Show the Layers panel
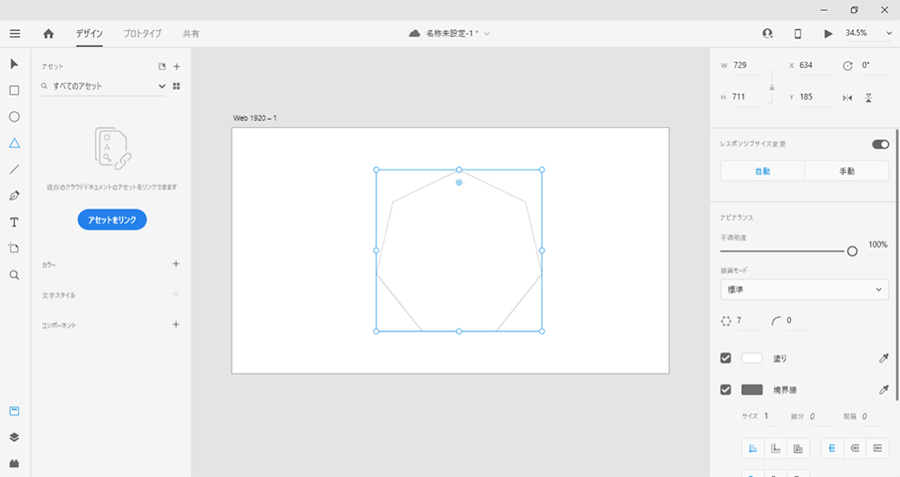900x477 pixels. tap(14, 437)
